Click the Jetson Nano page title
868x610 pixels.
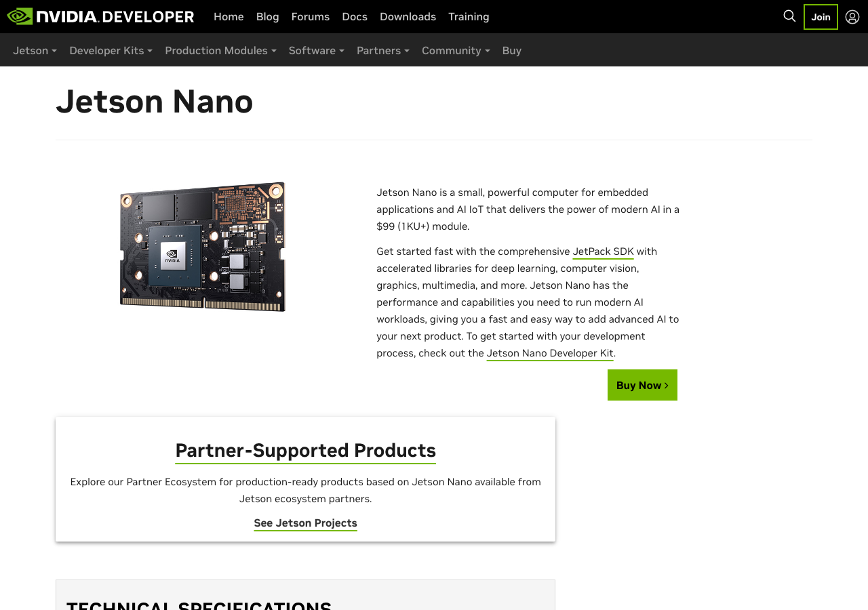click(x=155, y=102)
